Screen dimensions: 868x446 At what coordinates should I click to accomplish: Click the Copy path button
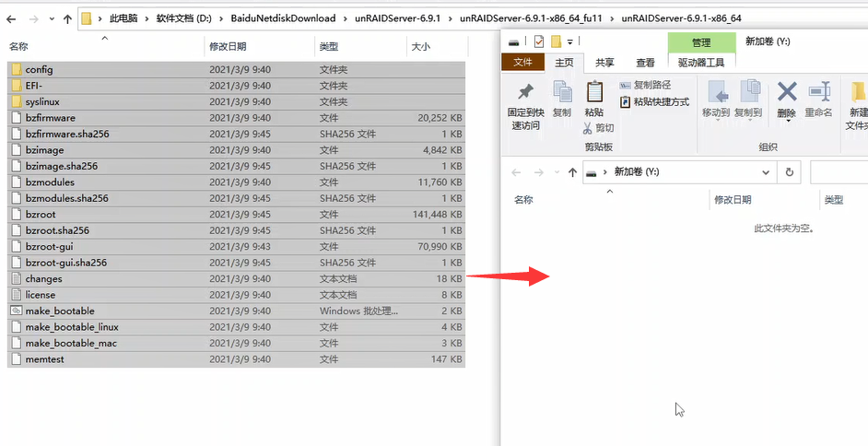tap(645, 85)
